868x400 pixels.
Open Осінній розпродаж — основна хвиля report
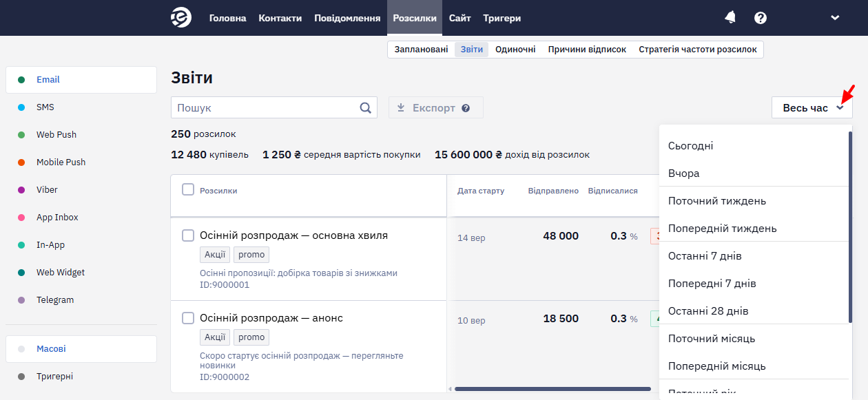(293, 235)
